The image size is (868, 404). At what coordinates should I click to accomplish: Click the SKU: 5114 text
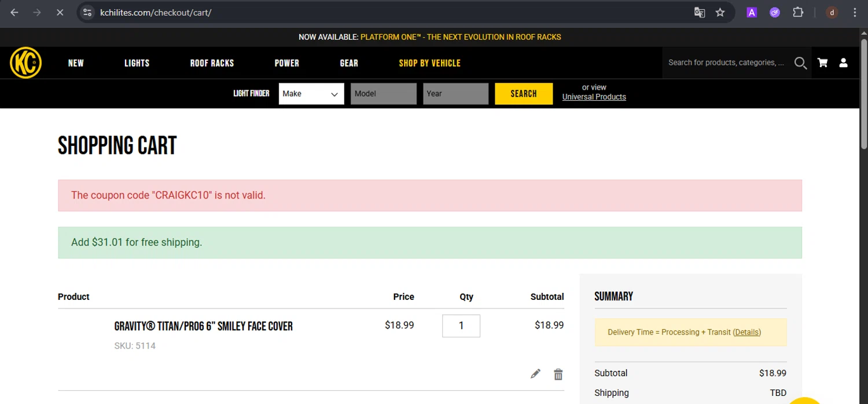[135, 346]
